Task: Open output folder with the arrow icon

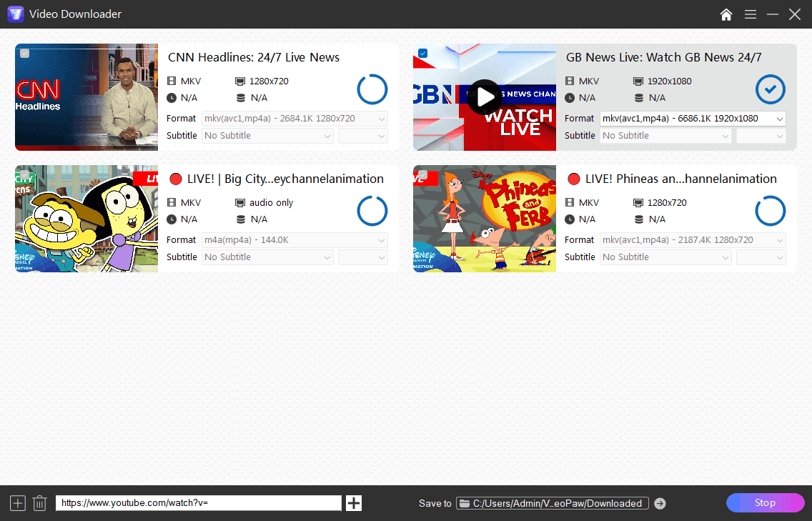Action: [x=660, y=503]
